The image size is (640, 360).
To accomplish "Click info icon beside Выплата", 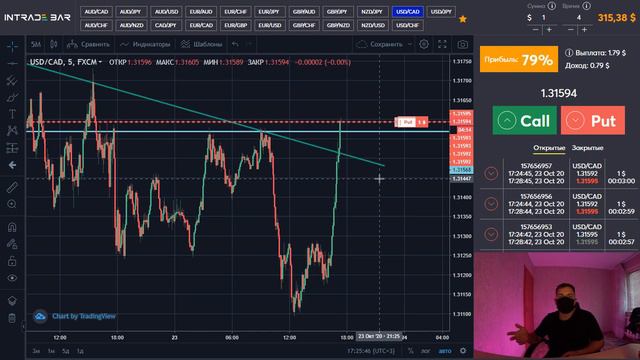I will point(569,53).
